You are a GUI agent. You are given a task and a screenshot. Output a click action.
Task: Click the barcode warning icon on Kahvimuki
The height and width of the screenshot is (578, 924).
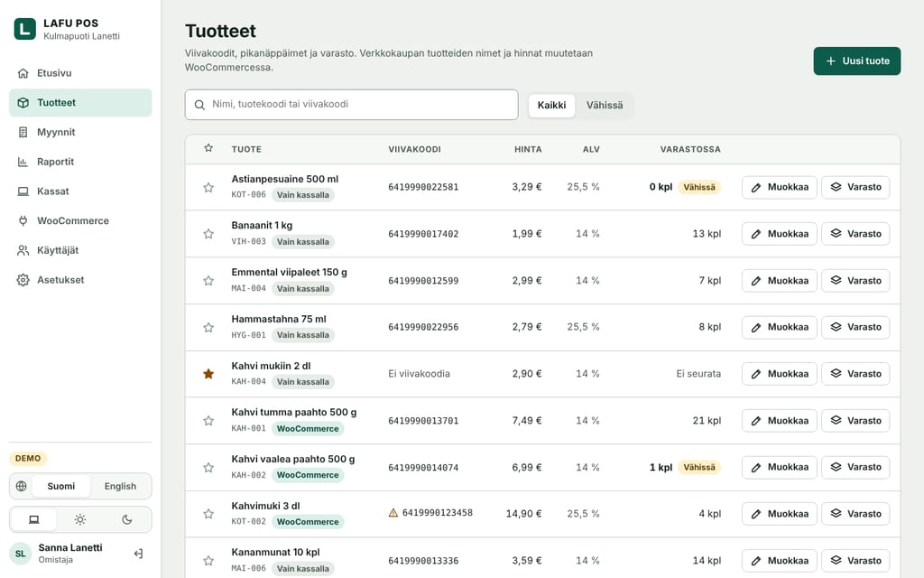[x=393, y=513]
